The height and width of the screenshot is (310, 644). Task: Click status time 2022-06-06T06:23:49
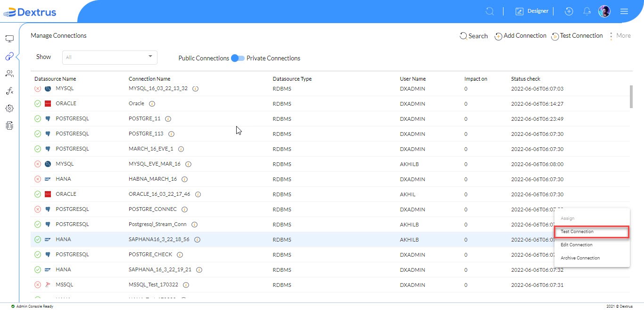(537, 119)
